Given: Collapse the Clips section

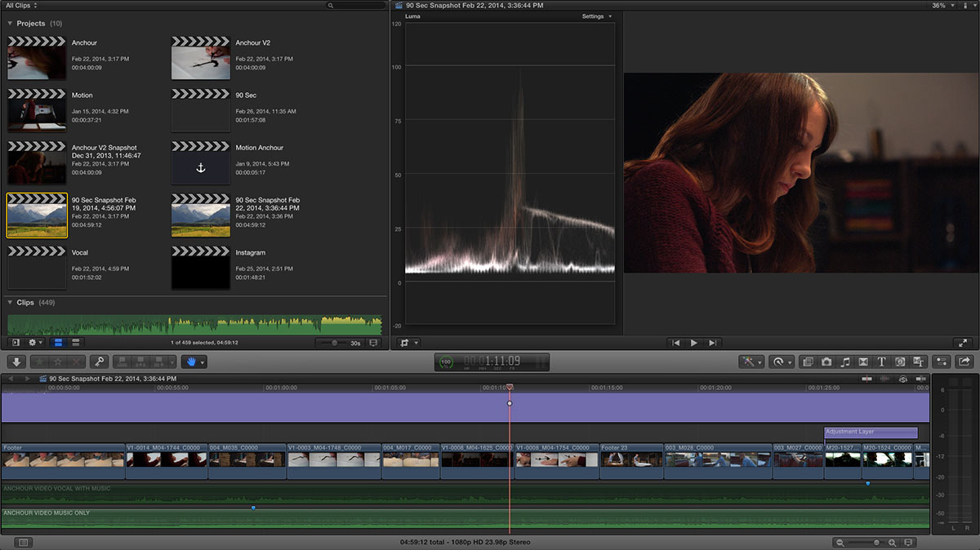Looking at the screenshot, I should [x=11, y=302].
